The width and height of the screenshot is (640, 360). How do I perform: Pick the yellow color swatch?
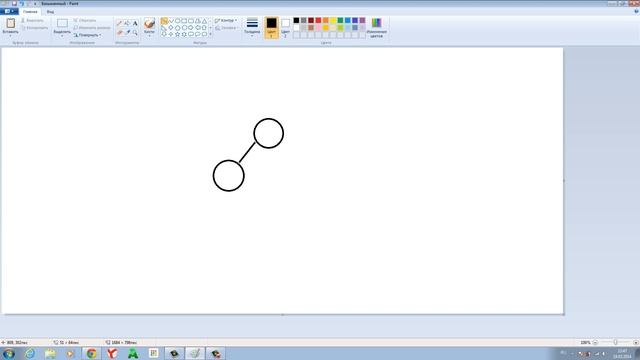coord(333,20)
